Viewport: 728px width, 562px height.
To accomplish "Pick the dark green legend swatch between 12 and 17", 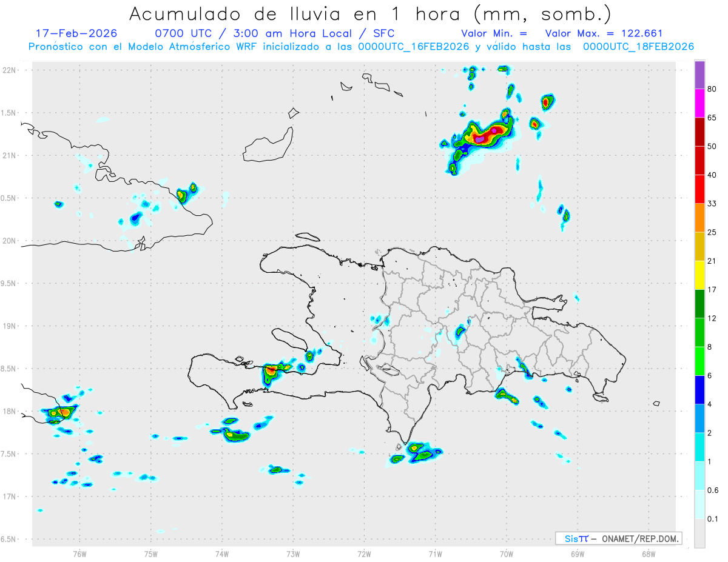I will click(699, 304).
